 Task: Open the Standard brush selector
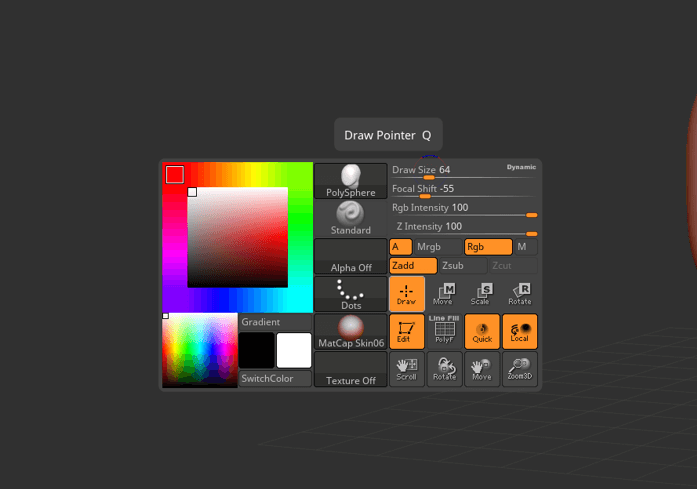(x=351, y=218)
